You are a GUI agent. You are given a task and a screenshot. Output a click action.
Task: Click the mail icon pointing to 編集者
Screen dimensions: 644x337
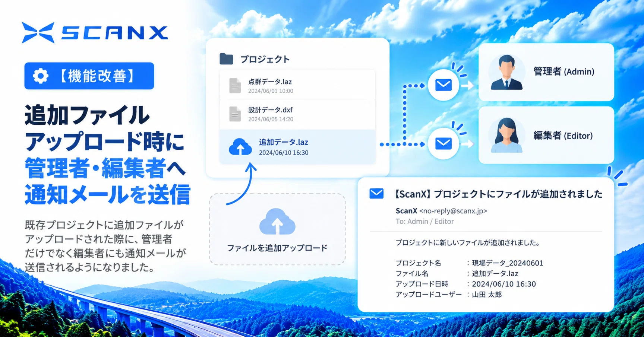point(443,144)
